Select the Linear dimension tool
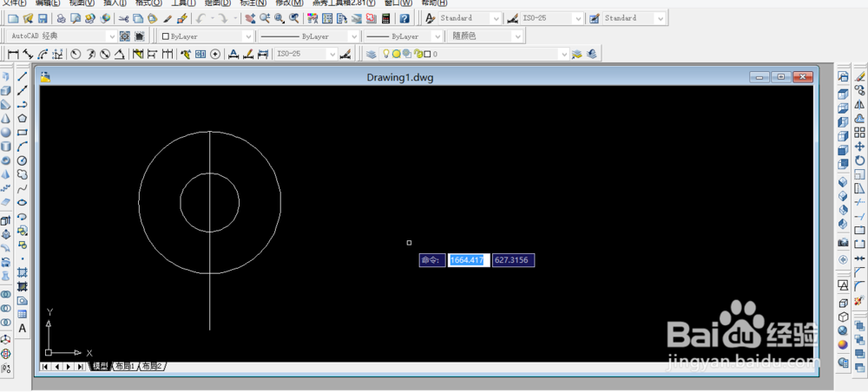868x392 pixels. (13, 54)
